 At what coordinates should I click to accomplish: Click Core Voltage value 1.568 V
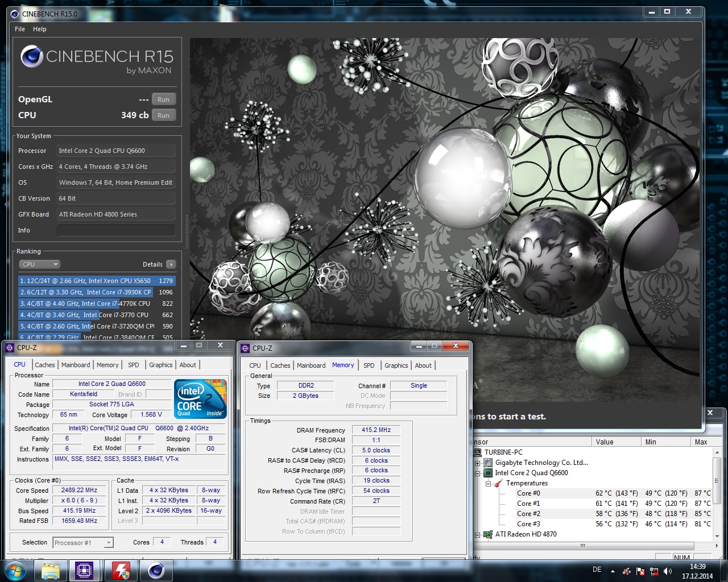point(151,414)
